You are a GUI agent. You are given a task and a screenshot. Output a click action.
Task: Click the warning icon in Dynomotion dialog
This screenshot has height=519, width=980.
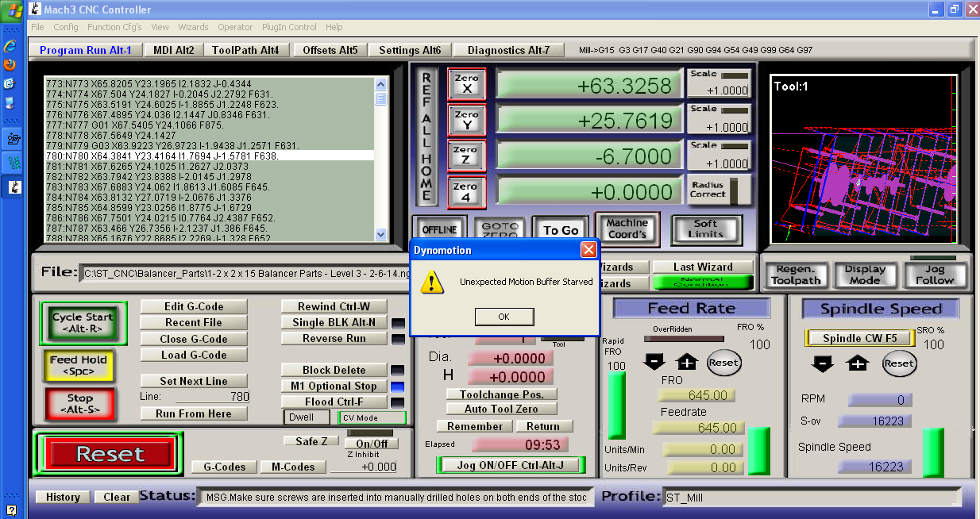433,282
